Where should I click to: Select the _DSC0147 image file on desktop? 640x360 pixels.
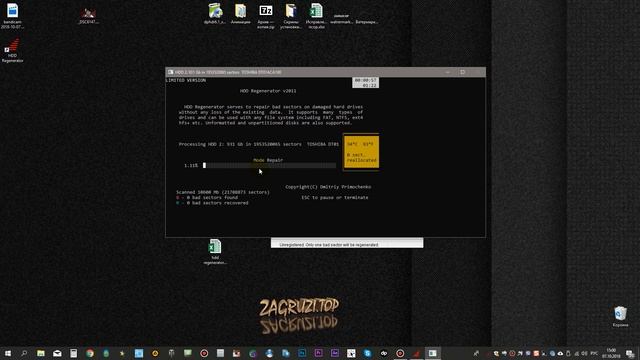tap(88, 16)
